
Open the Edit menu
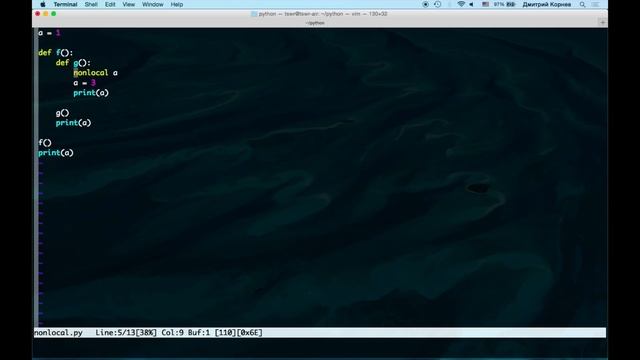(x=110, y=4)
